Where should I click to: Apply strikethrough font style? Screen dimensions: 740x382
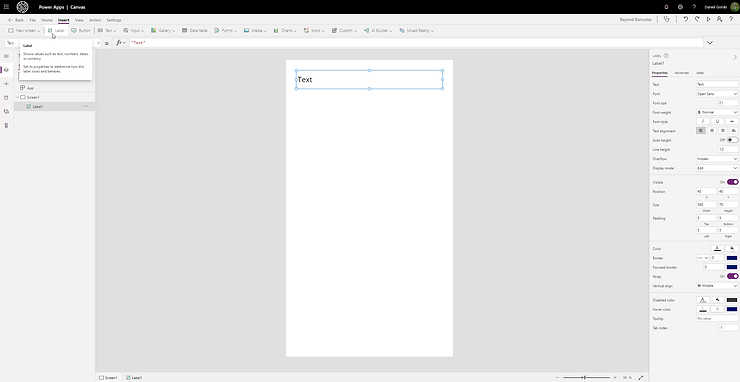point(732,121)
